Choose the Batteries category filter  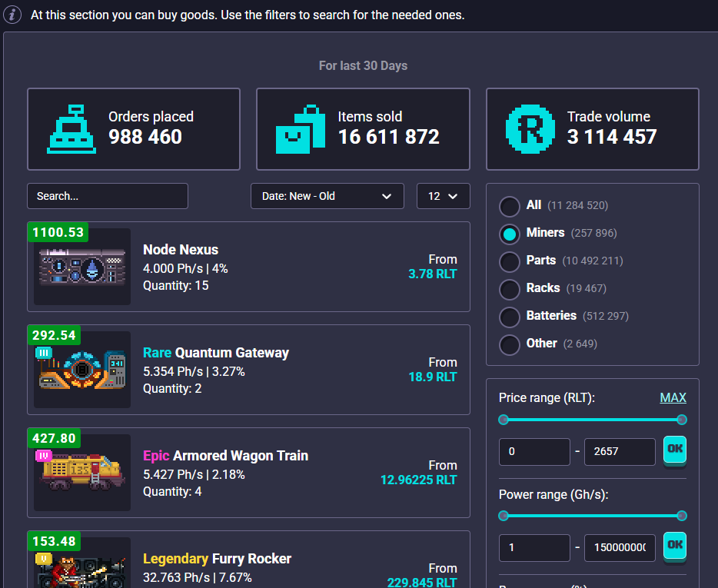(509, 316)
